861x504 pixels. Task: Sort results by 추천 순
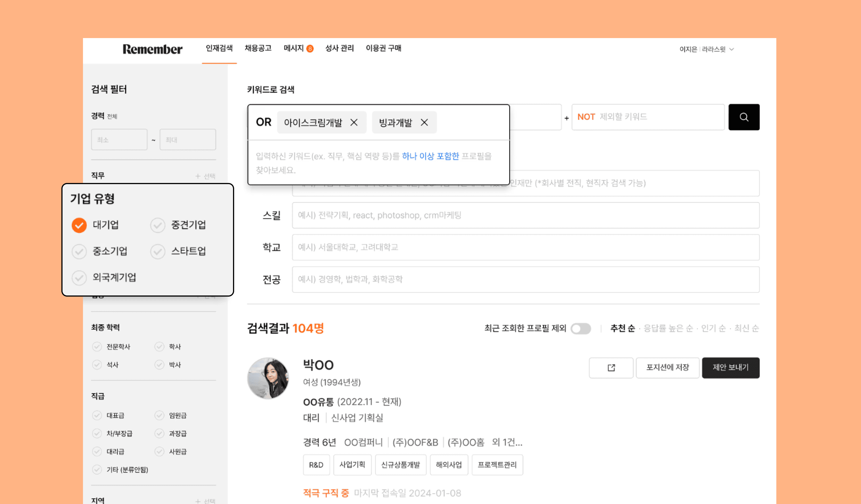pyautogui.click(x=623, y=328)
